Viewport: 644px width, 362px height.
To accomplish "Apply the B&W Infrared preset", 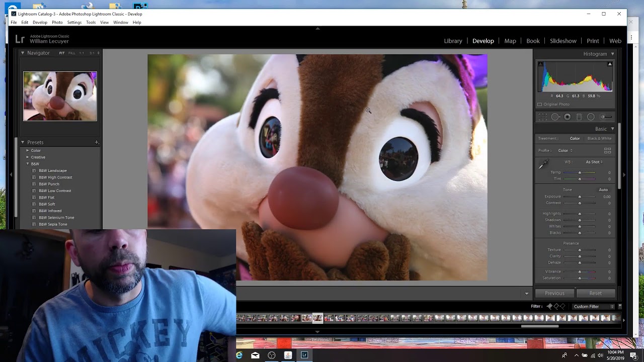I will [50, 211].
